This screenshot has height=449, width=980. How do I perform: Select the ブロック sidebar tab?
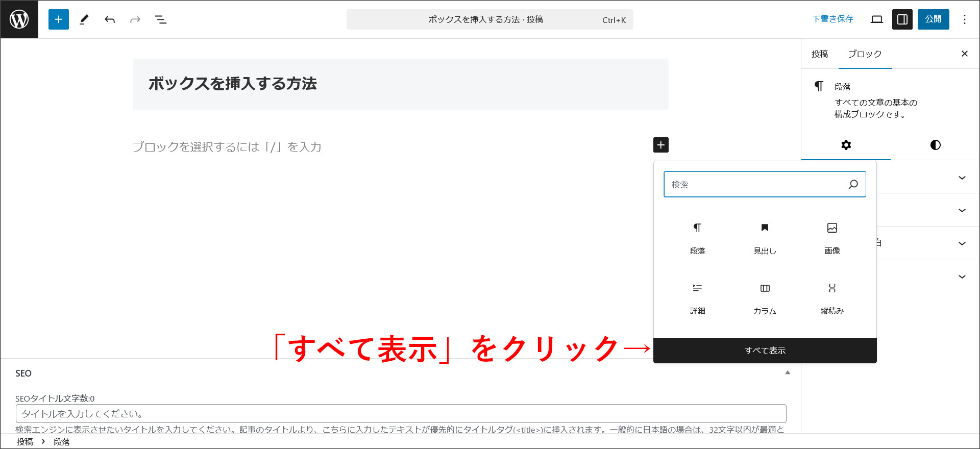coord(865,54)
